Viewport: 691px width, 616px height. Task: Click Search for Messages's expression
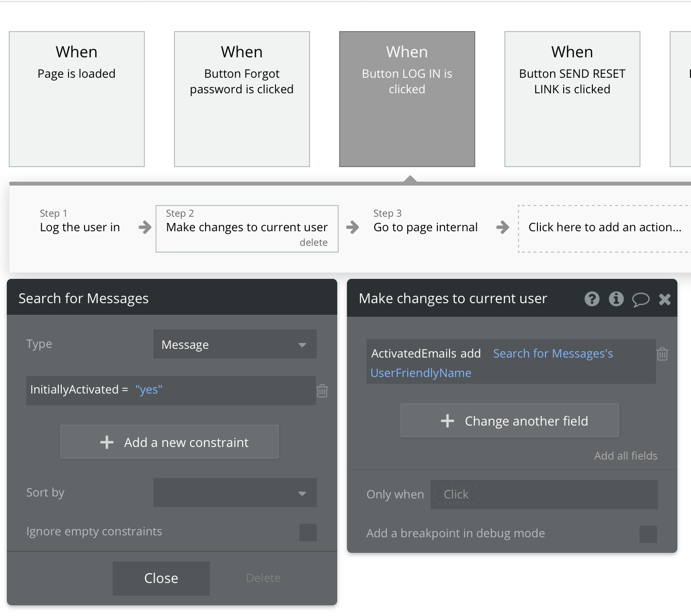click(x=553, y=354)
